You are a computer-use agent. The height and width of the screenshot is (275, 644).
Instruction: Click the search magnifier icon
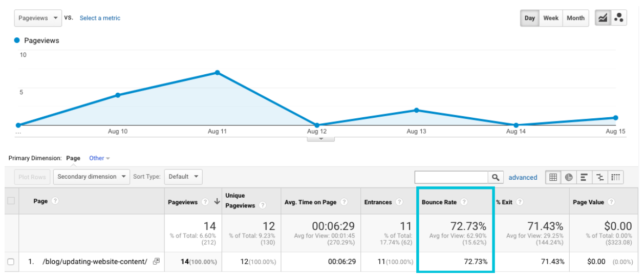[x=496, y=177]
